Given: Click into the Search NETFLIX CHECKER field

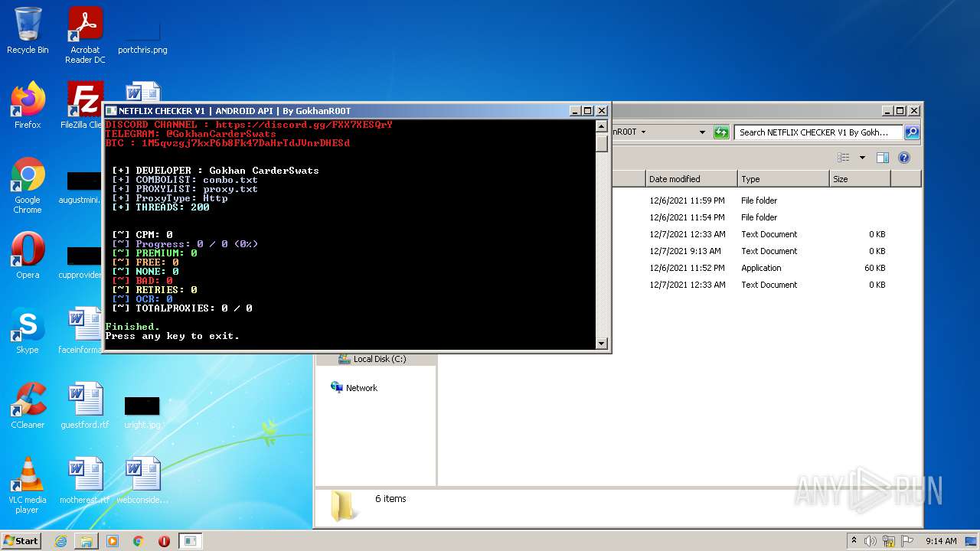Looking at the screenshot, I should (818, 132).
